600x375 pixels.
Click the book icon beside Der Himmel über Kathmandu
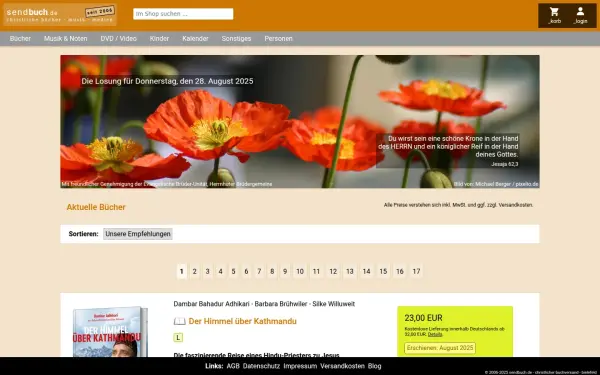(179, 321)
